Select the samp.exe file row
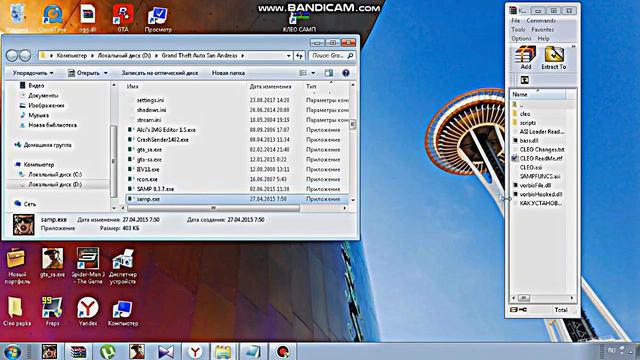 point(237,199)
